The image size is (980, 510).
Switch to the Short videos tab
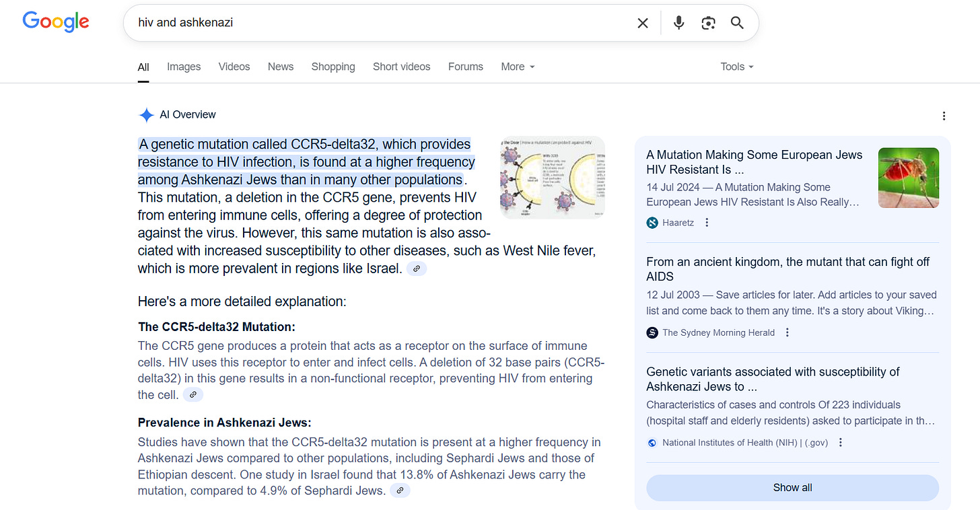pos(402,67)
